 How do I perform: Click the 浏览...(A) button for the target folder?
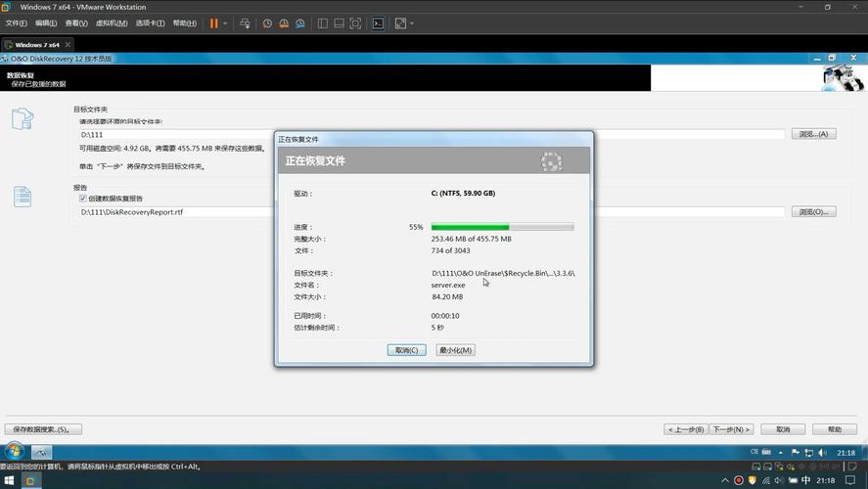[813, 134]
